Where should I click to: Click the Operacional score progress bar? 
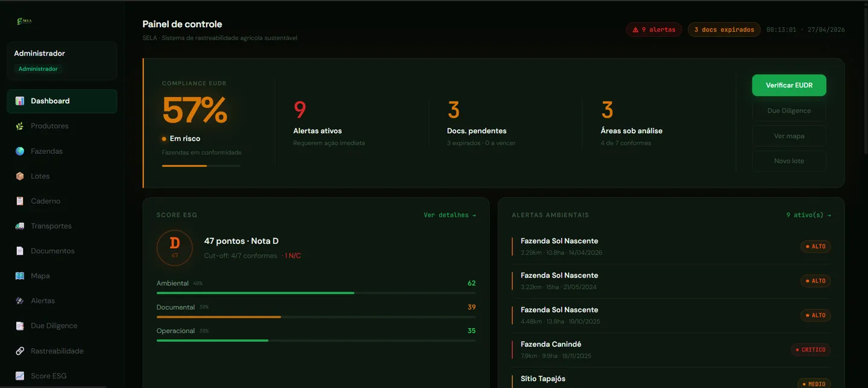point(316,340)
